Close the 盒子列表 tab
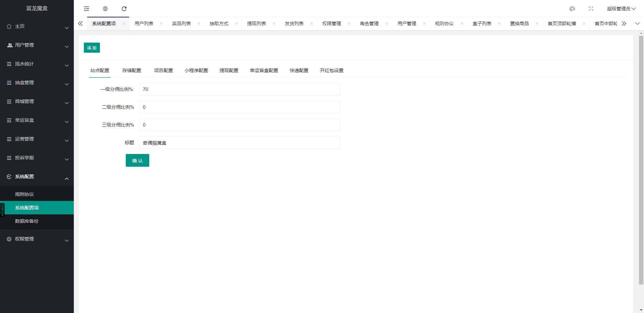Image resolution: width=644 pixels, height=313 pixels. [499, 23]
